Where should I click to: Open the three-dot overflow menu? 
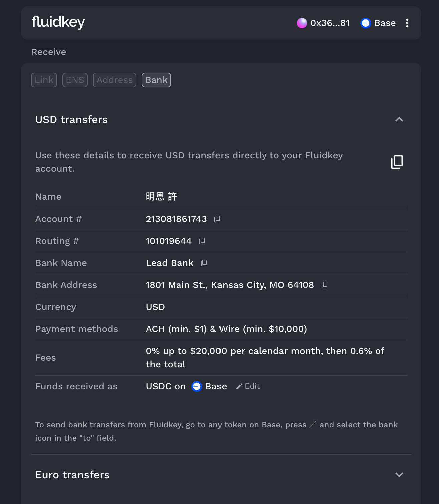(407, 23)
